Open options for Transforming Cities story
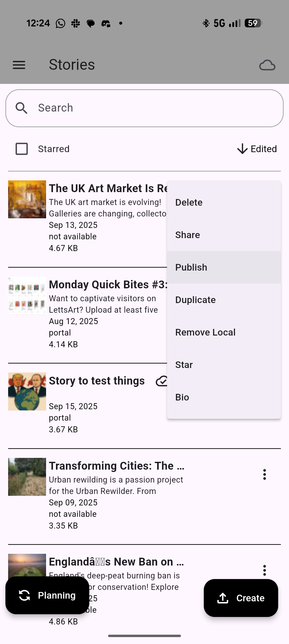The width and height of the screenshot is (289, 644). pyautogui.click(x=265, y=474)
